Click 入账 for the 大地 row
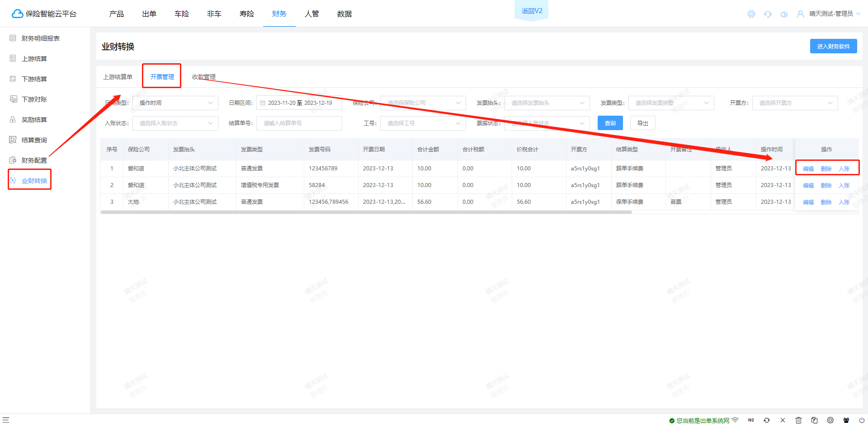Image resolution: width=868 pixels, height=427 pixels. tap(844, 202)
